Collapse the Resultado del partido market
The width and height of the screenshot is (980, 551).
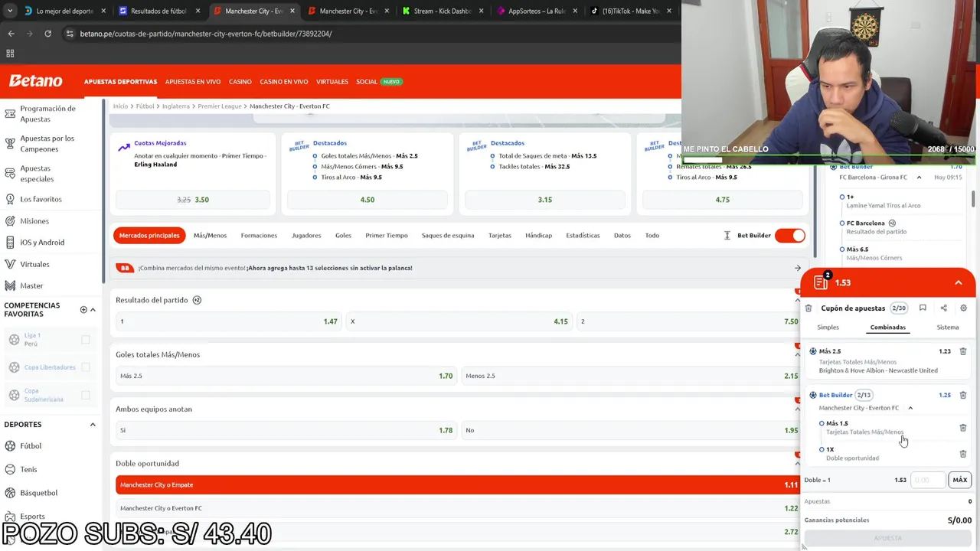tap(797, 300)
